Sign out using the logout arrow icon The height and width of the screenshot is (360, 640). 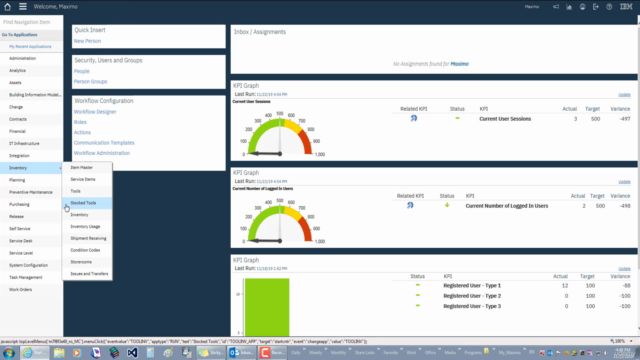[596, 7]
